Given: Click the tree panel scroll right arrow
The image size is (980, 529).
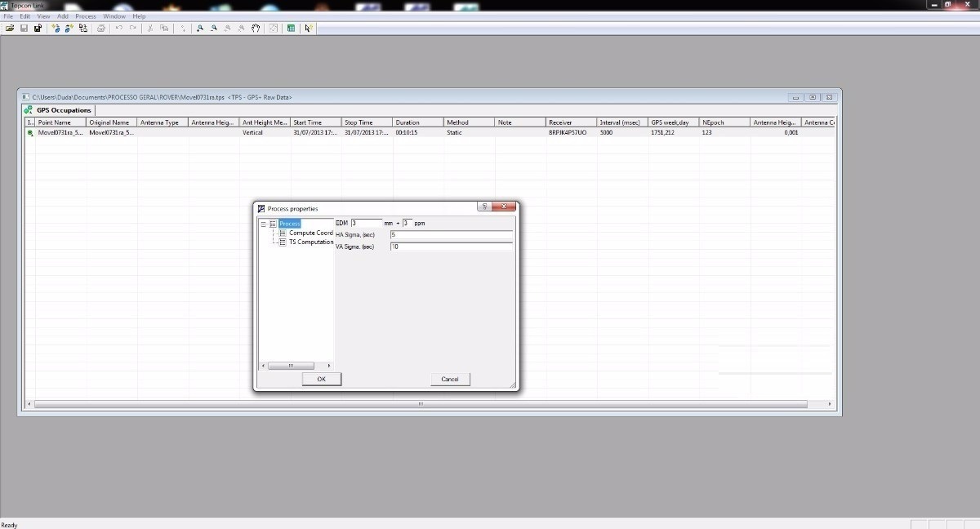Looking at the screenshot, I should click(x=329, y=366).
